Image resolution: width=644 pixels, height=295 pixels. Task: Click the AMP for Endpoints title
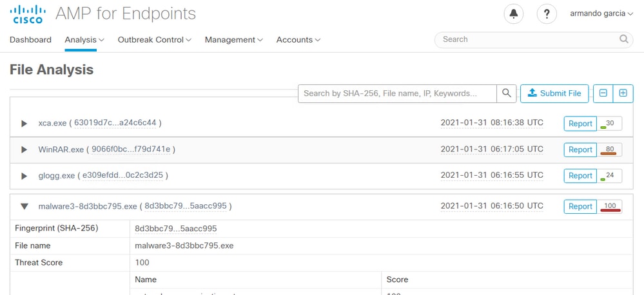tap(126, 14)
